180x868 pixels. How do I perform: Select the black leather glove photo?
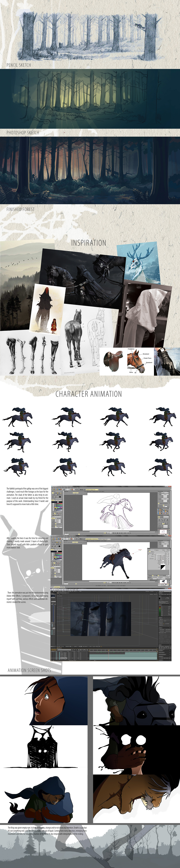(167, 362)
